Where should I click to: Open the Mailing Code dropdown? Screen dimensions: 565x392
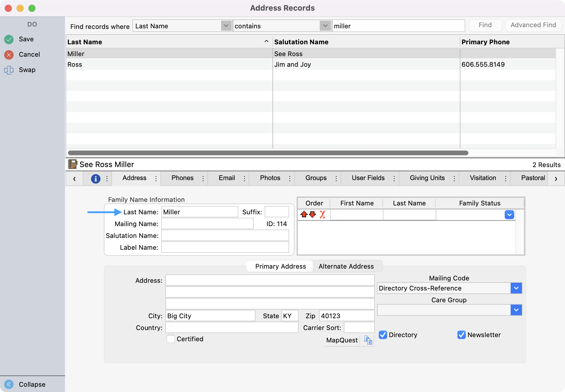(x=516, y=288)
